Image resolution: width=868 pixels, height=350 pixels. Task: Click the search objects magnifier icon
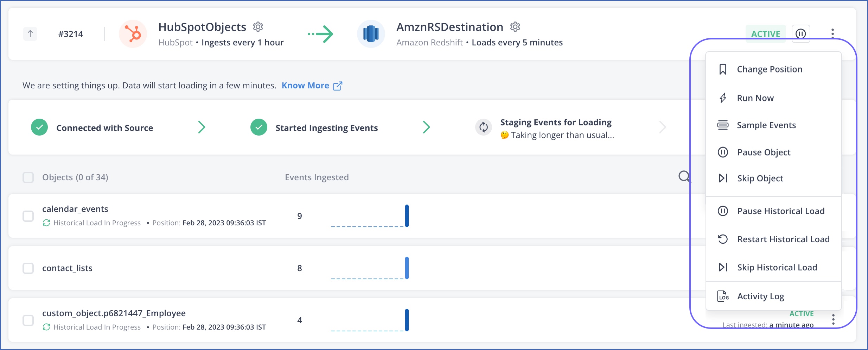click(684, 177)
